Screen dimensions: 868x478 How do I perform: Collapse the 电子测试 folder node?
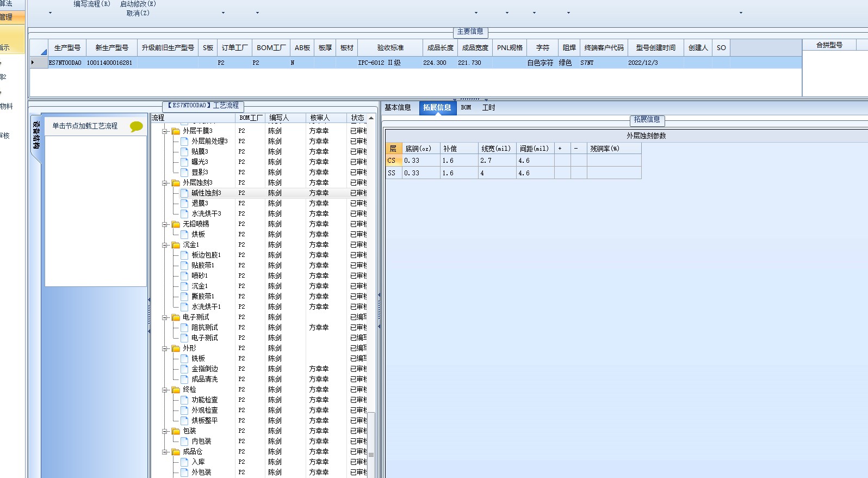pos(165,317)
